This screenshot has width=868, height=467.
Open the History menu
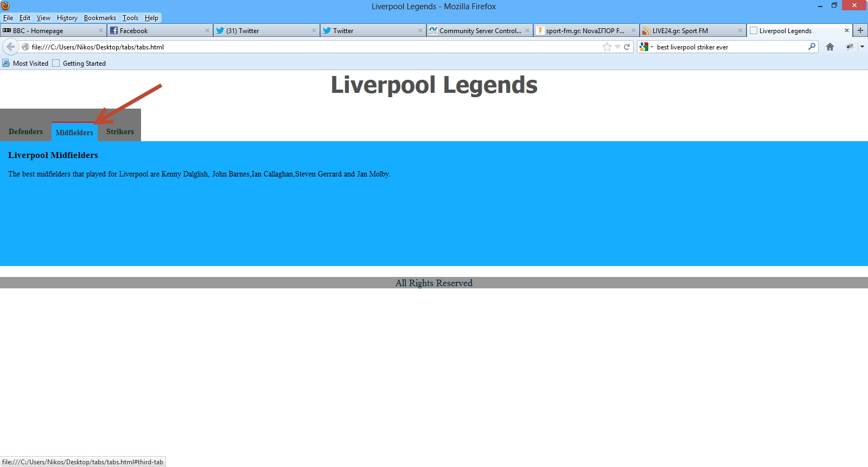point(67,17)
